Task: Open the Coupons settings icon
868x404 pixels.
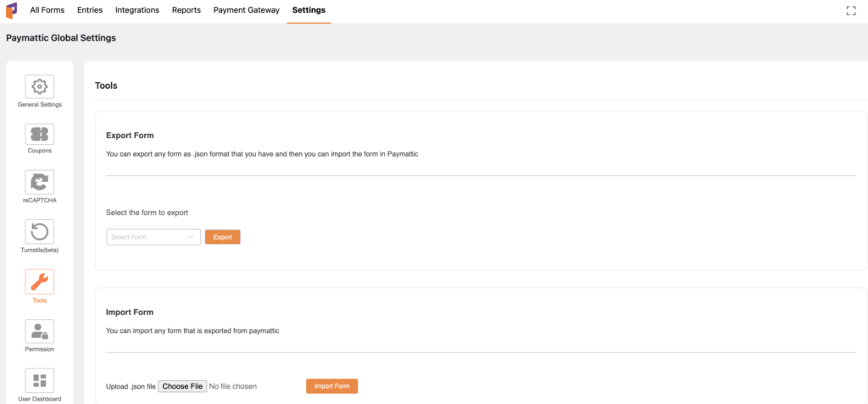Action: (39, 134)
